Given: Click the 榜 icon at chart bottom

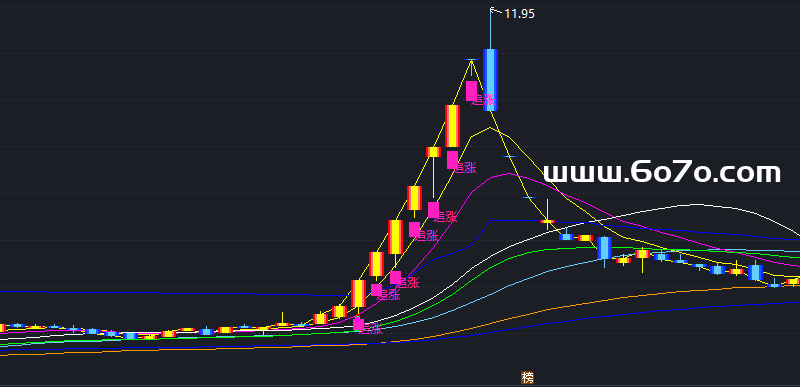Looking at the screenshot, I should coord(528,378).
